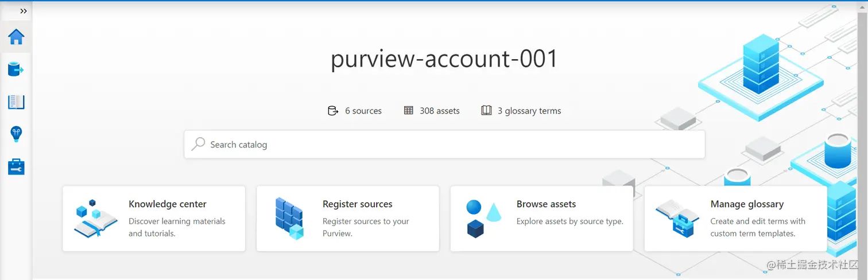
Task: Click the Manage glossary book-and-cabinet illustration
Action: pyautogui.click(x=678, y=219)
